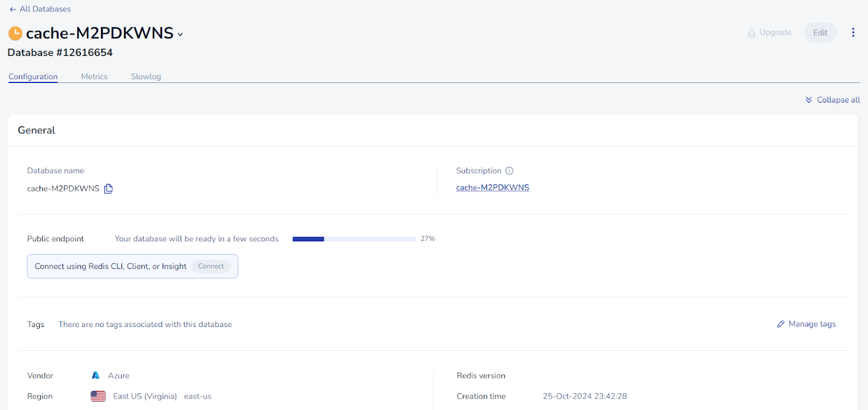Copy the database name with copy icon
Image resolution: width=868 pixels, height=410 pixels.
pyautogui.click(x=108, y=189)
